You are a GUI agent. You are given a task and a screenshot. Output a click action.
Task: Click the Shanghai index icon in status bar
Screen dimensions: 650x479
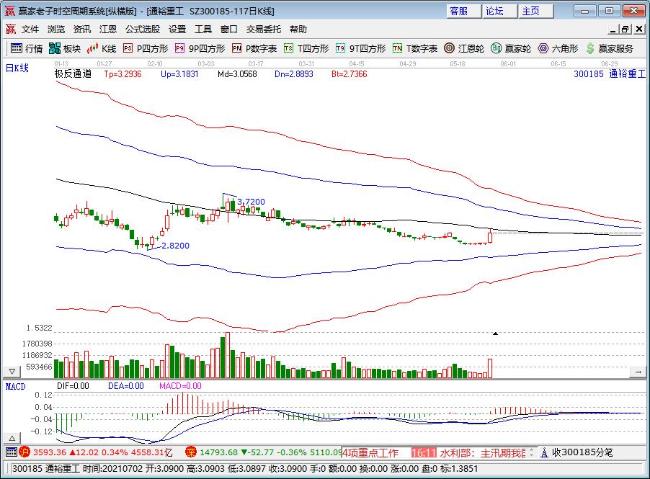24,452
